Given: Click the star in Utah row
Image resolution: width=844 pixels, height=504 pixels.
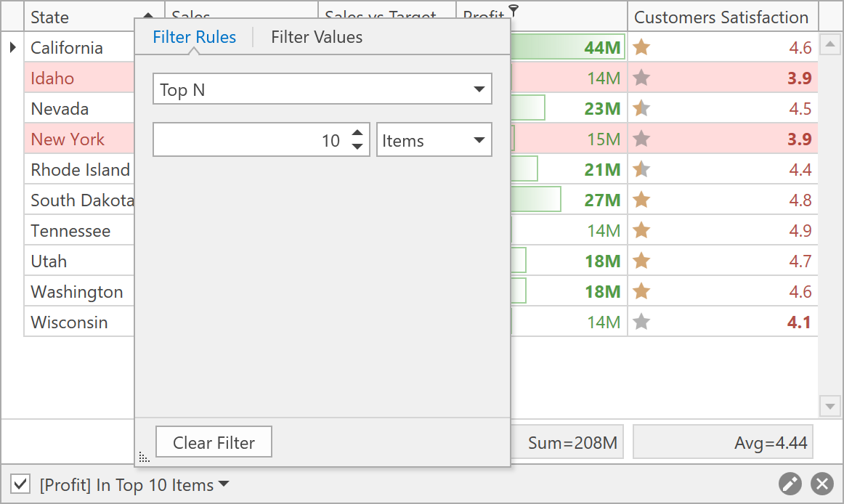Looking at the screenshot, I should point(641,261).
